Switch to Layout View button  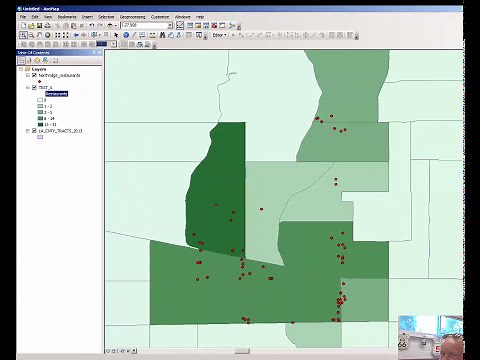[x=113, y=351]
